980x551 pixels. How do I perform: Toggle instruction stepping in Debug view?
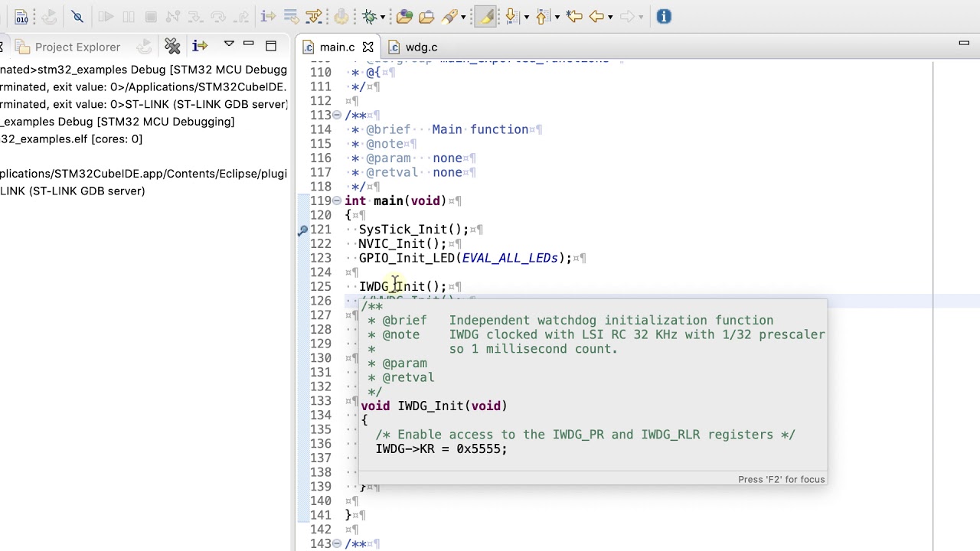coord(200,47)
